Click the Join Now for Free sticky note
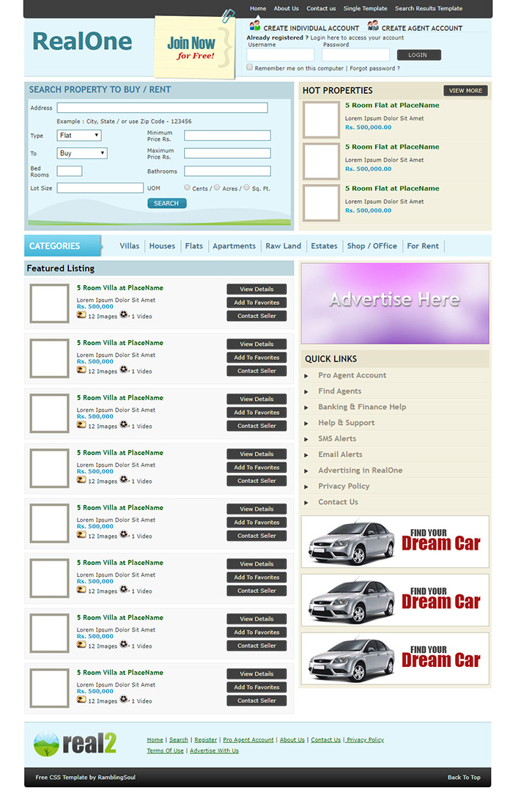513x812 pixels. (x=194, y=47)
